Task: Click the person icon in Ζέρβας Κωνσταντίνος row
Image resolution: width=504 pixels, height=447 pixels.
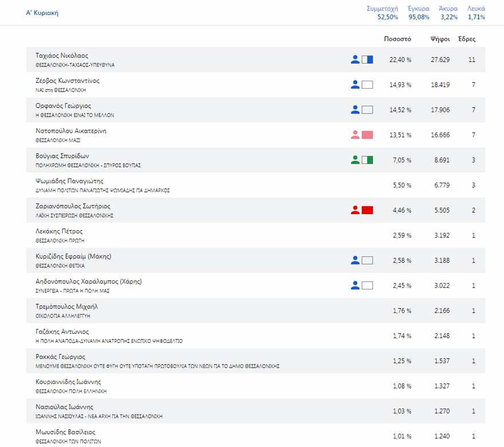Action: click(x=355, y=85)
